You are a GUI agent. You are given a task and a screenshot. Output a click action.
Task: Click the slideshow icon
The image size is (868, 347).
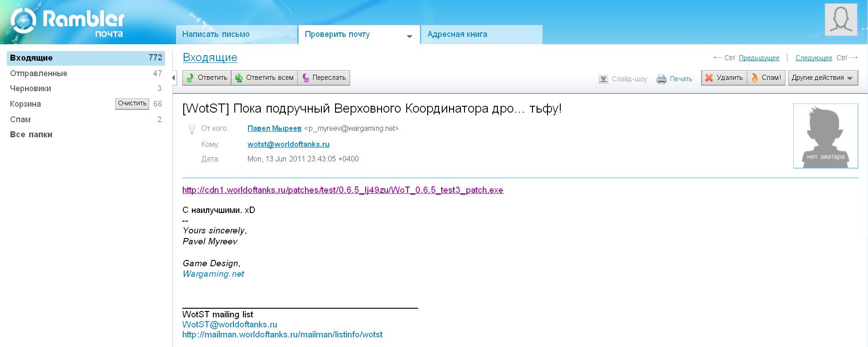coord(603,79)
